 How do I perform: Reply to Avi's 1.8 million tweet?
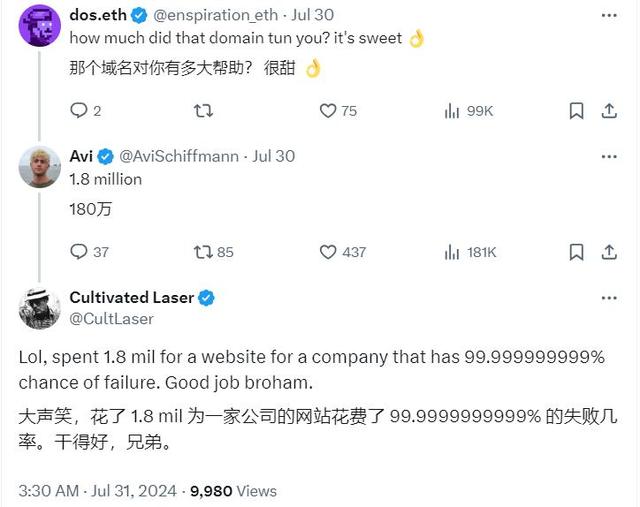click(79, 252)
